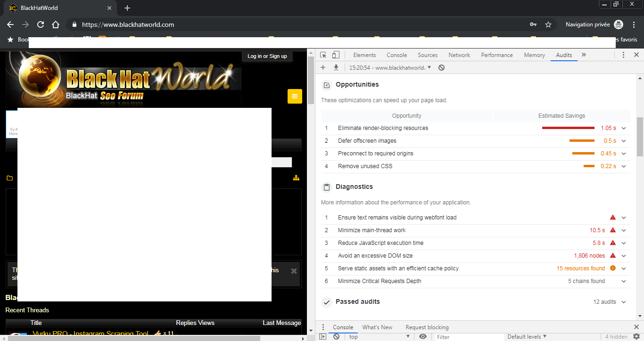Switch to the Performance tab

pos(497,55)
